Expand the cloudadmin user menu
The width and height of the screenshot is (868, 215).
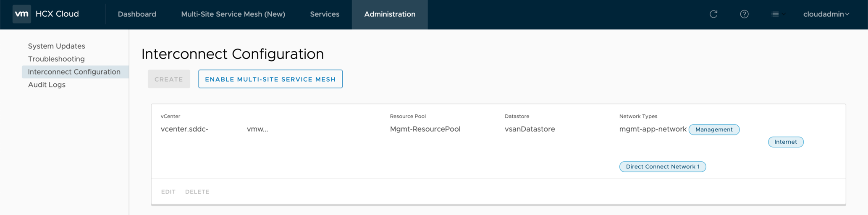[x=826, y=14]
